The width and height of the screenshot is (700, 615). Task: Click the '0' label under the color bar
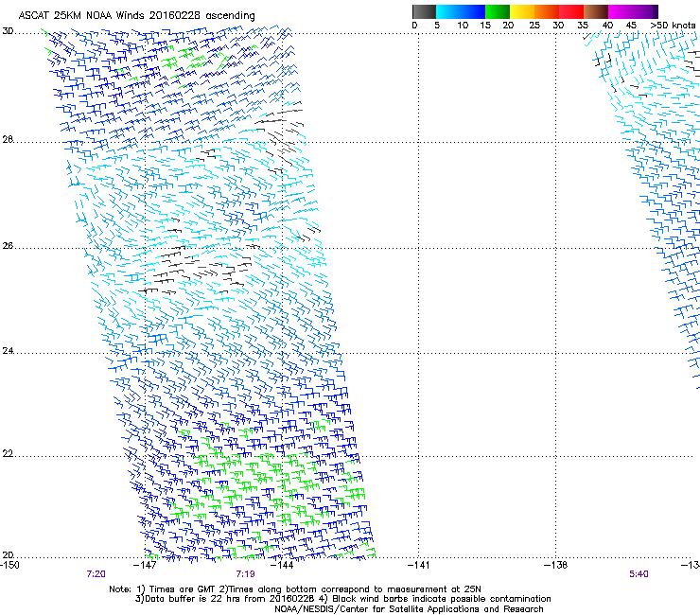414,26
